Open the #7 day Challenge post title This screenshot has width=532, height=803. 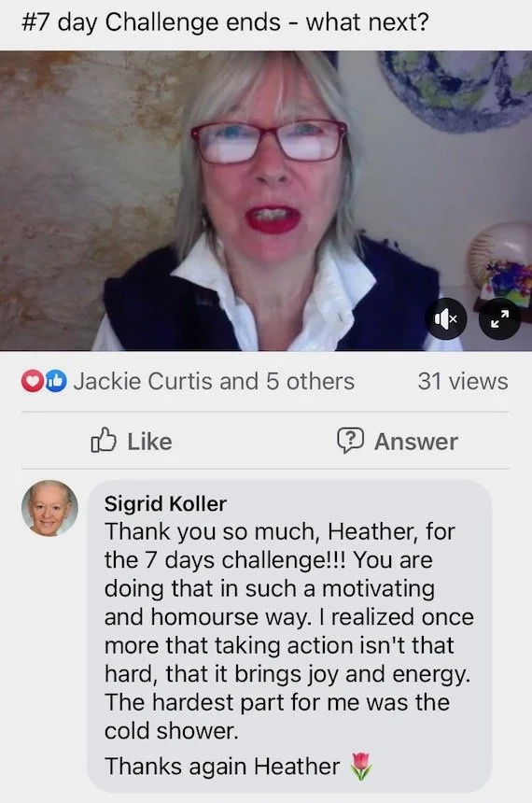[225, 22]
